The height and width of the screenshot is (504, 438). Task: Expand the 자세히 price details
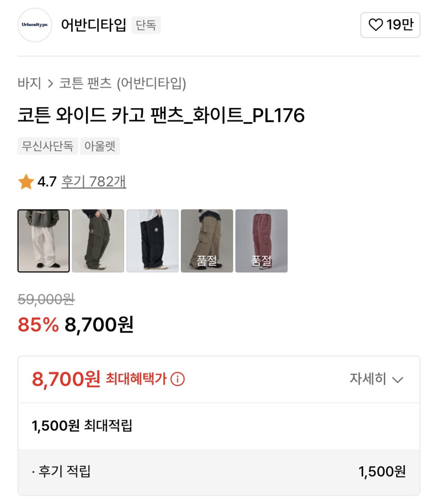[x=368, y=379]
